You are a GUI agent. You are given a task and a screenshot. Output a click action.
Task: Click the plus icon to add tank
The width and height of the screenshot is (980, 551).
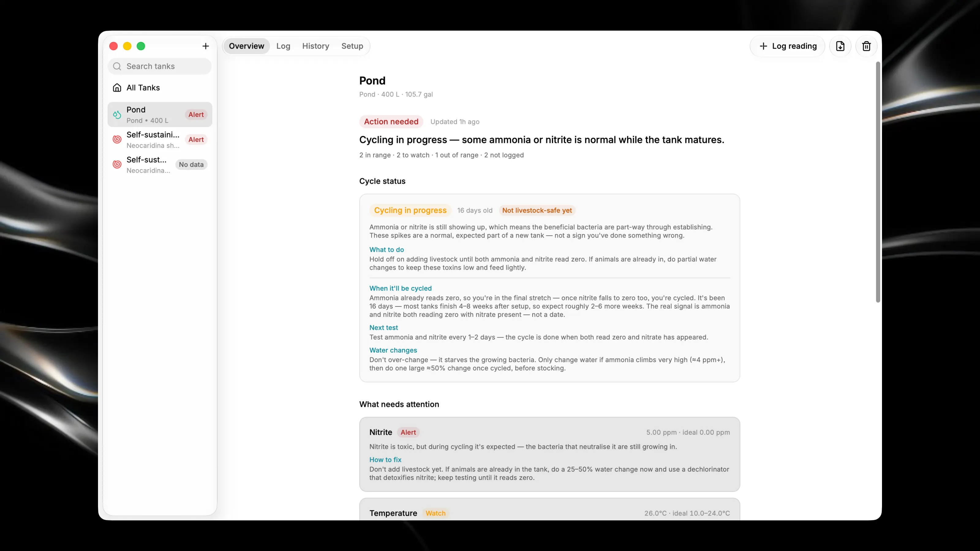pos(205,46)
